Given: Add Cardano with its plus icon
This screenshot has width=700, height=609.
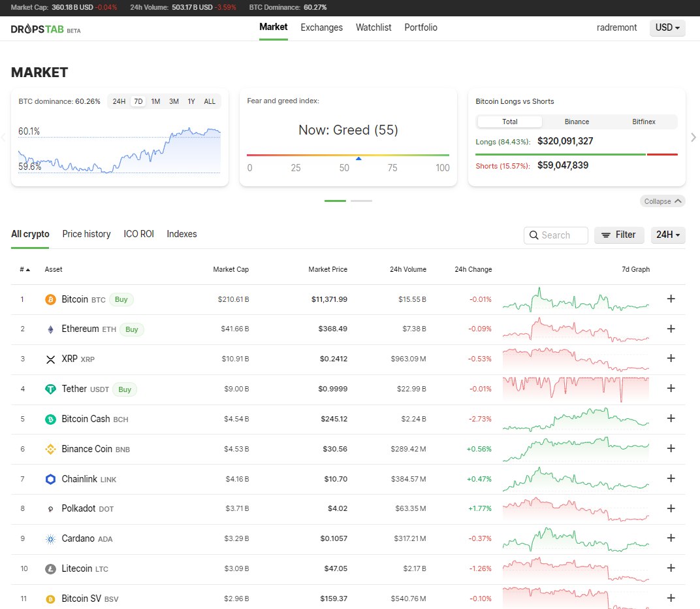Looking at the screenshot, I should tap(671, 538).
